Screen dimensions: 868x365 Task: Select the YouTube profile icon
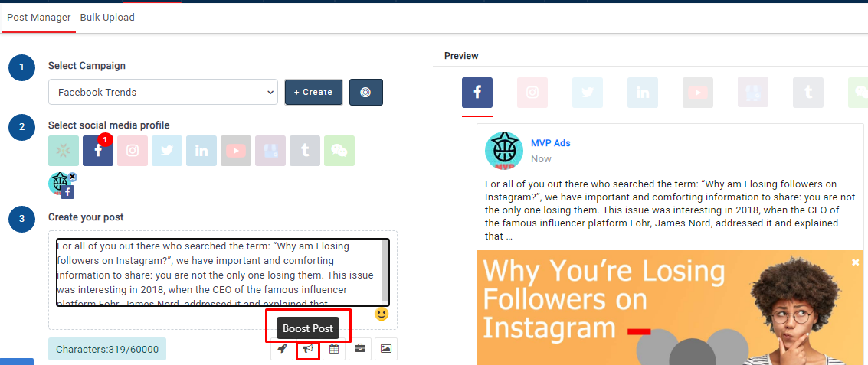pyautogui.click(x=236, y=151)
